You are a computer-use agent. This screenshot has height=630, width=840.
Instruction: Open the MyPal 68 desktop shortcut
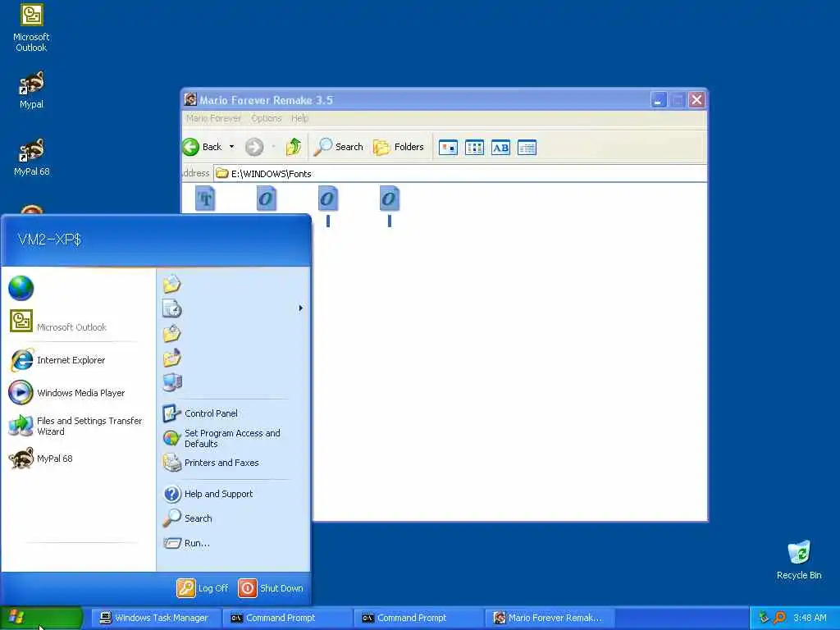31,157
